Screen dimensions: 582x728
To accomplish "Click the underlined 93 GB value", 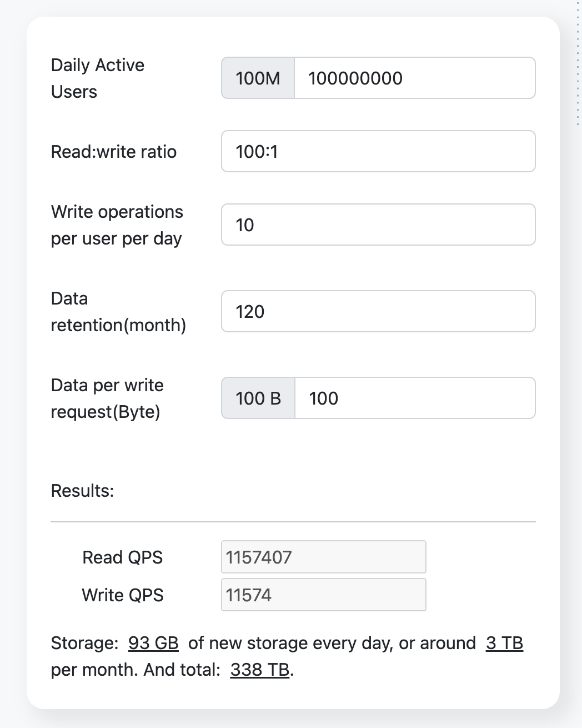I will (153, 643).
